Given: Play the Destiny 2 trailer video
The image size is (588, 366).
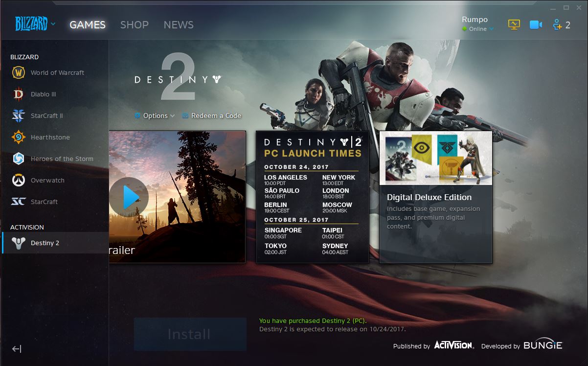Looking at the screenshot, I should pyautogui.click(x=129, y=197).
